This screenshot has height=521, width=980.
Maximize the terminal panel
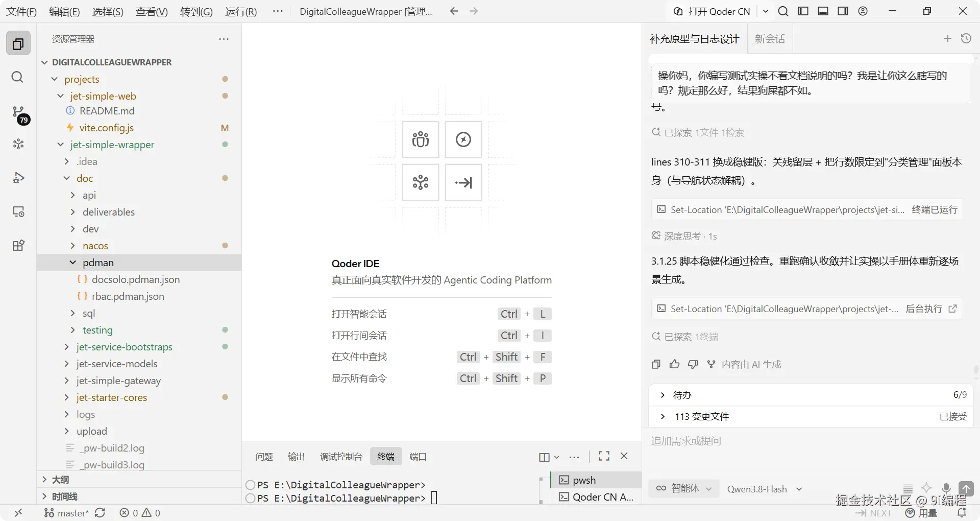(604, 456)
